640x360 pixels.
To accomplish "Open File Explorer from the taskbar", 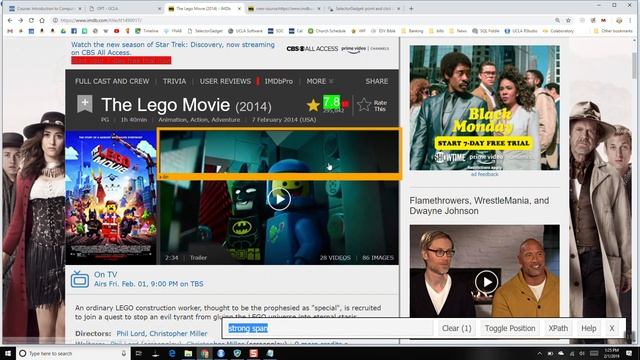I will [188, 353].
